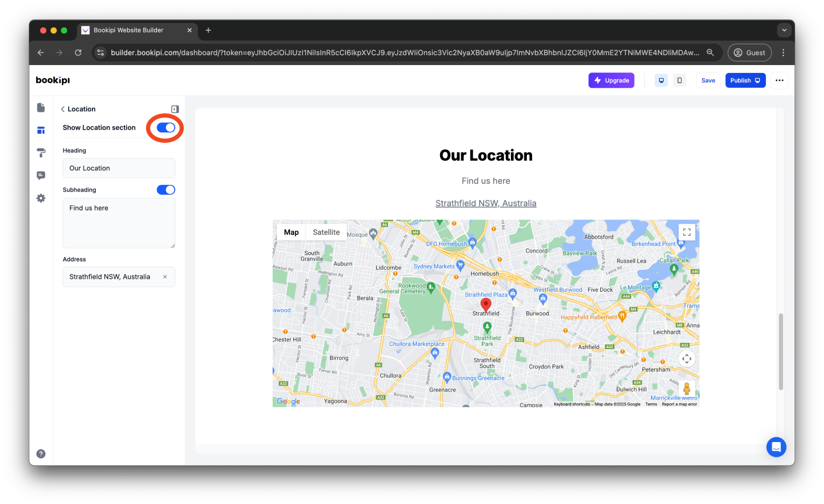Open the live chat bubble widget
The image size is (824, 504).
[x=776, y=447]
